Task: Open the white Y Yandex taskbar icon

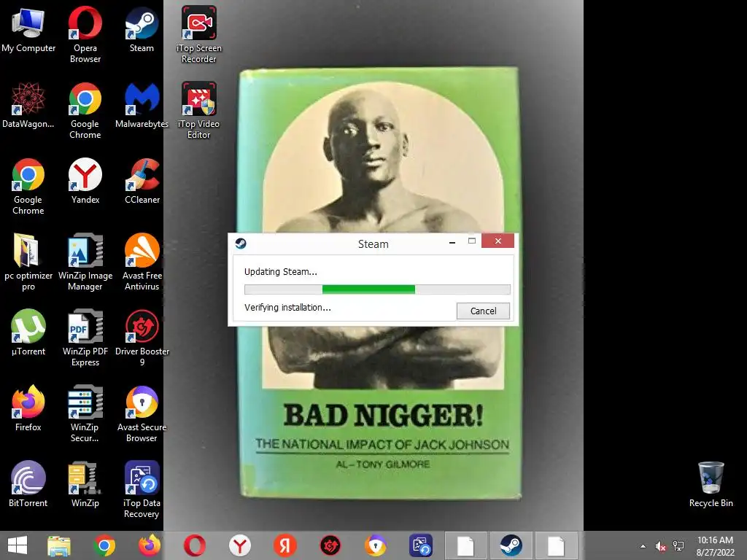Action: (239, 545)
